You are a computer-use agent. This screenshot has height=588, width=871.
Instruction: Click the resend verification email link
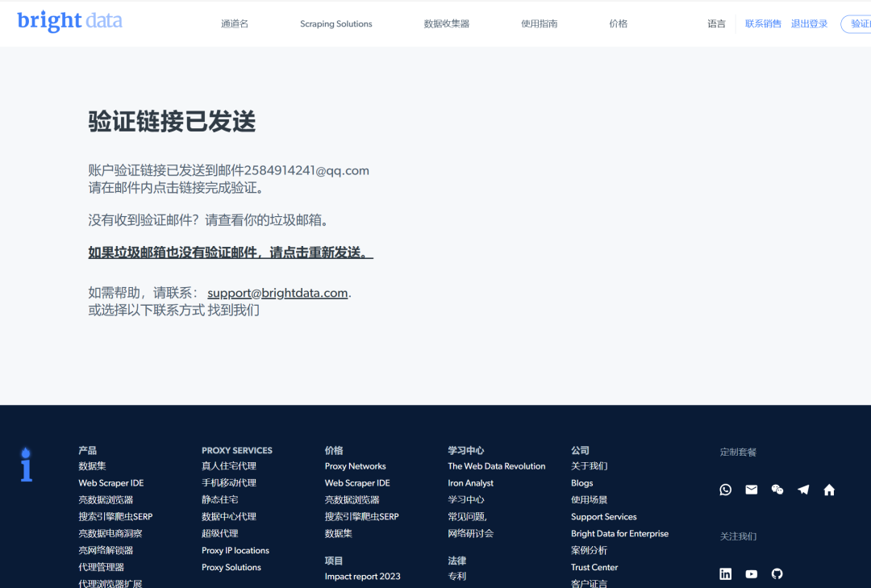click(x=231, y=252)
